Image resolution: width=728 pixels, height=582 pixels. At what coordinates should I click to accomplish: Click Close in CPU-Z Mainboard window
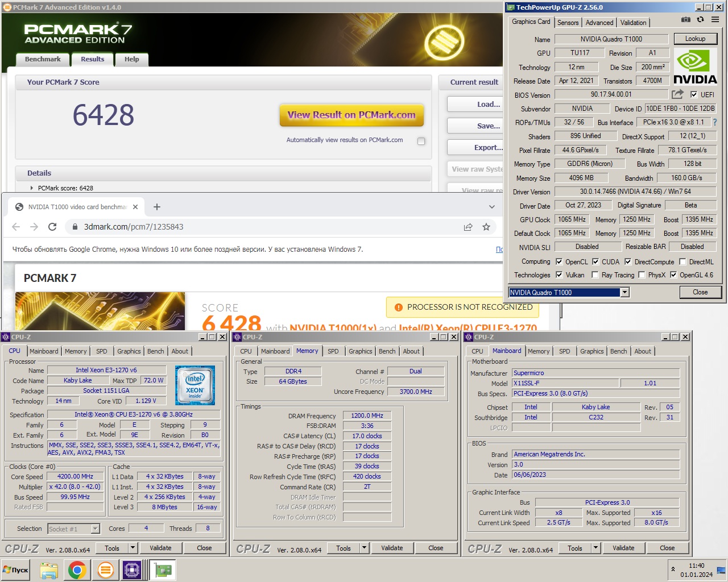(x=667, y=548)
